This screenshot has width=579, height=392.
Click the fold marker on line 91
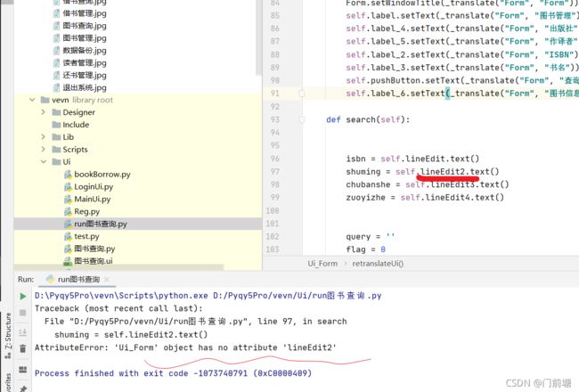302,94
